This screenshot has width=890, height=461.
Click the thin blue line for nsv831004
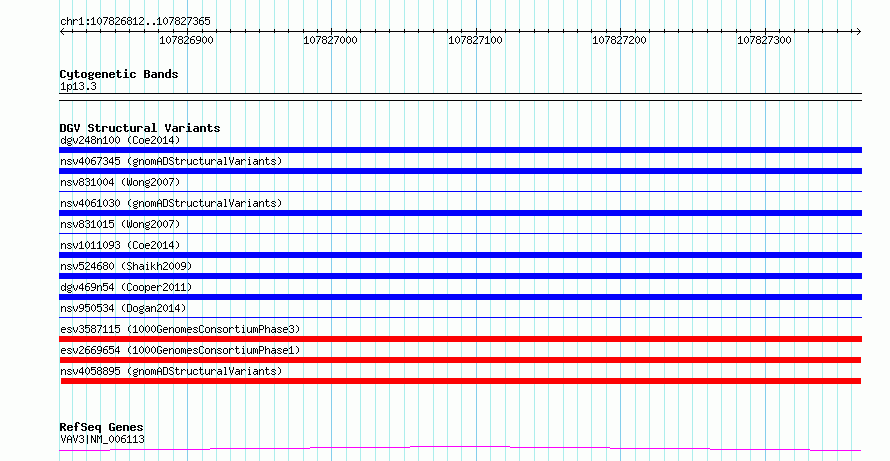[x=460, y=191]
